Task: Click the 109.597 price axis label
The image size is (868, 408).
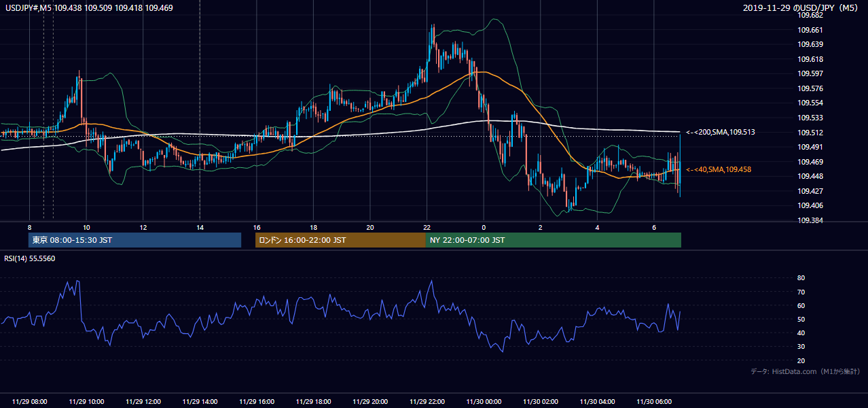Action: point(810,73)
